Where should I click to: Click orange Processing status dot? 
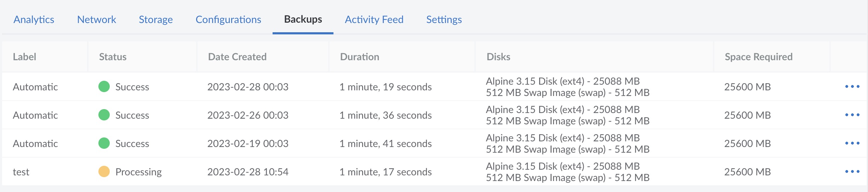coord(104,172)
